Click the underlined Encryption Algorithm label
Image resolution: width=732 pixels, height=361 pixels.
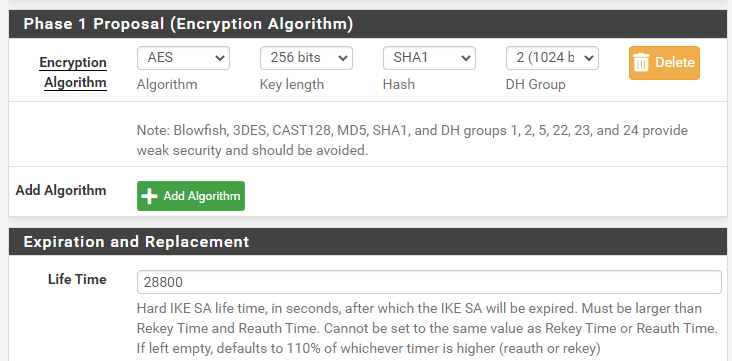(73, 72)
